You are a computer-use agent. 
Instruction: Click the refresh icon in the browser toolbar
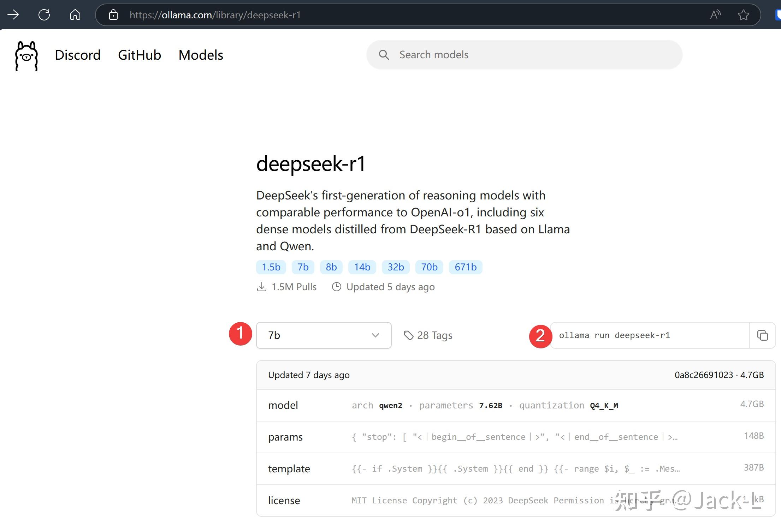tap(44, 15)
